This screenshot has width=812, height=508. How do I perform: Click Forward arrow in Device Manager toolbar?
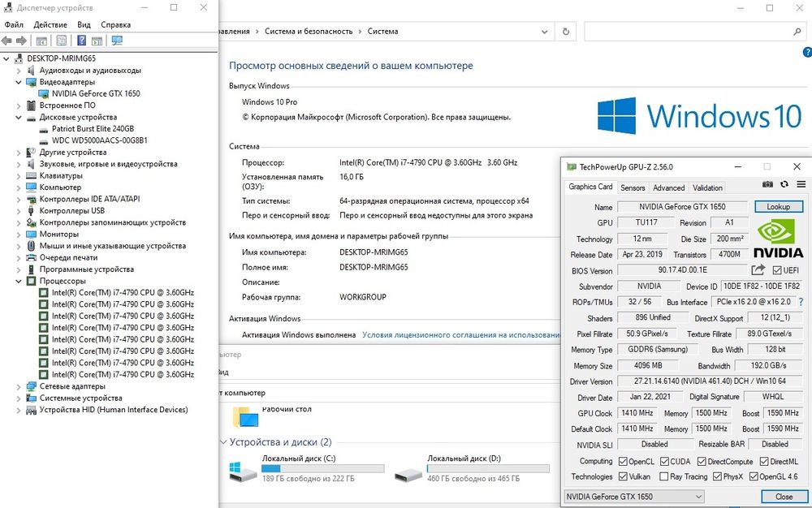pyautogui.click(x=21, y=41)
